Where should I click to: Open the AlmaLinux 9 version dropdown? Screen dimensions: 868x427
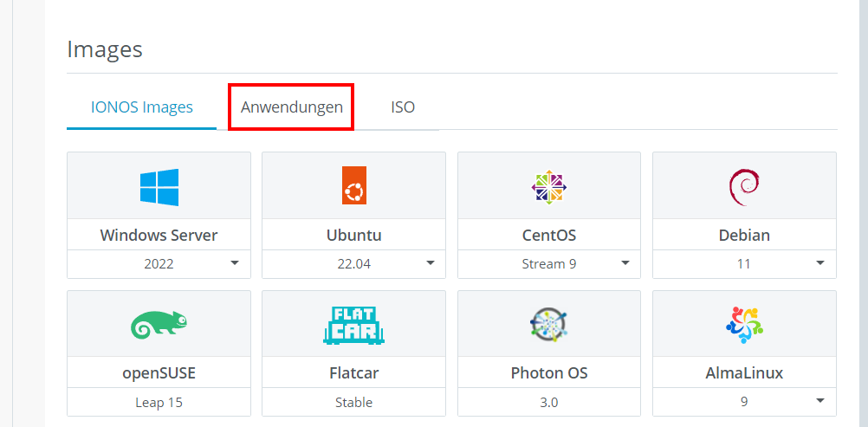point(744,402)
